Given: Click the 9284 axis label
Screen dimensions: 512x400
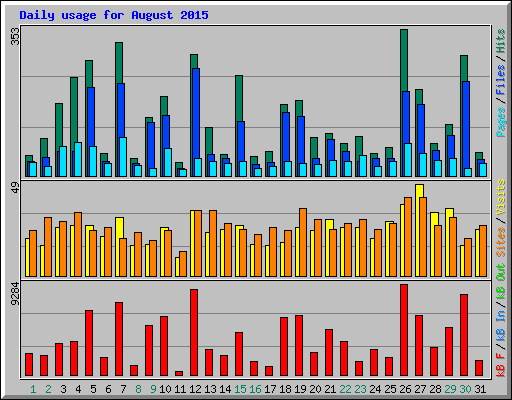Looking at the screenshot, I should pos(15,294).
